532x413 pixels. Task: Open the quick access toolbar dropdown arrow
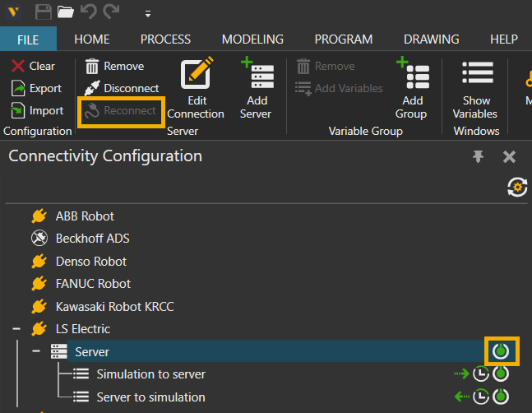pos(147,13)
